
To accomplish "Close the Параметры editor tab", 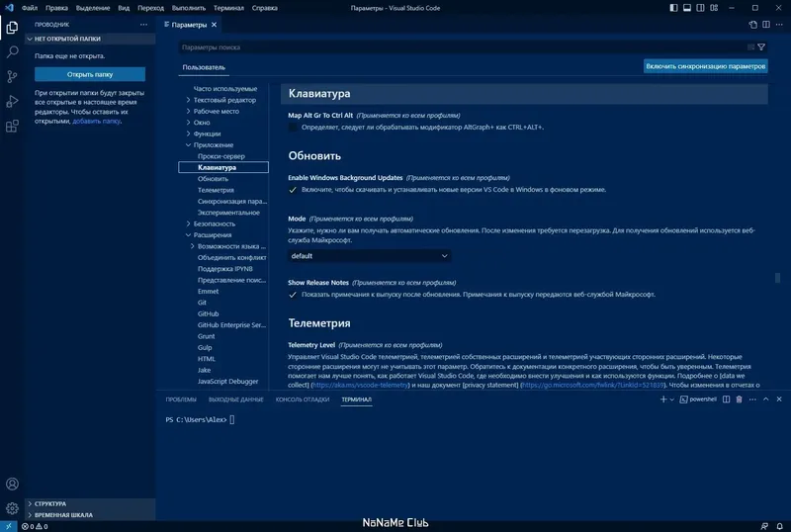I will pyautogui.click(x=214, y=25).
